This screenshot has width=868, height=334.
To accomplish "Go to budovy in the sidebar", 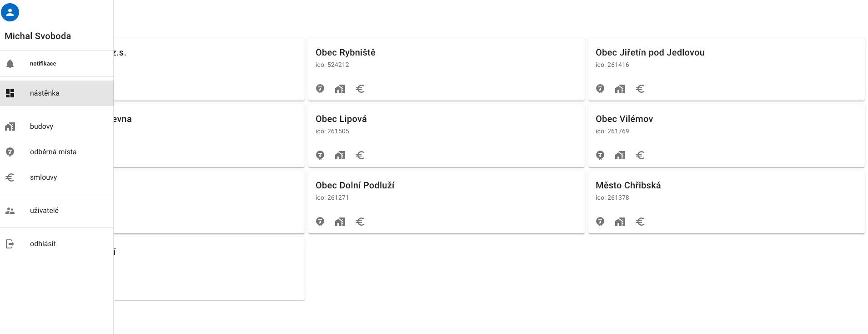I will click(x=41, y=127).
